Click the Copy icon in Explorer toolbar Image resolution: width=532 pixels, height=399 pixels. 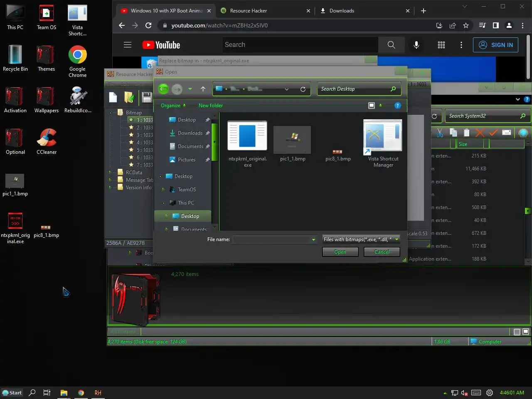click(453, 133)
